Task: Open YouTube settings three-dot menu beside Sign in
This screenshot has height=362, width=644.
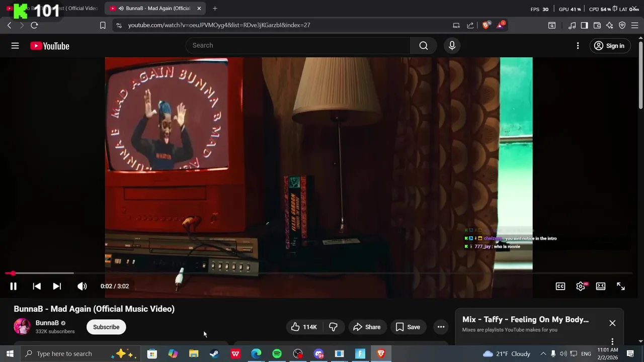Action: [x=578, y=46]
